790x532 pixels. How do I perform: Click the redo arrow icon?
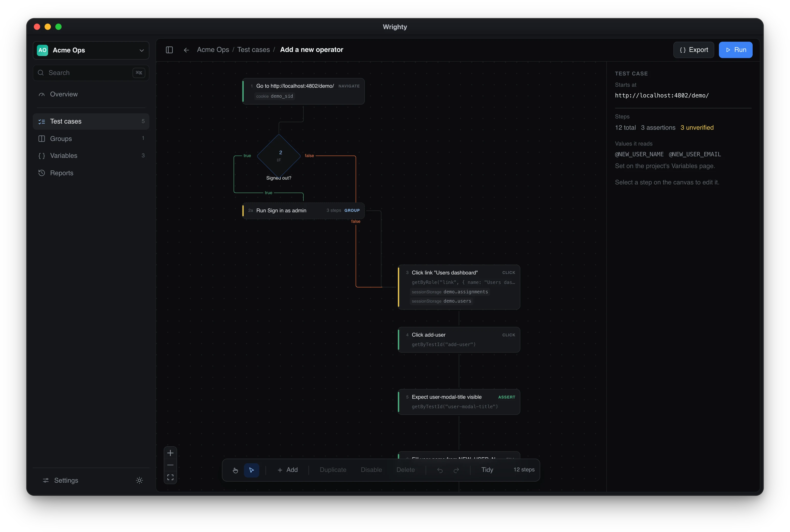coord(456,470)
